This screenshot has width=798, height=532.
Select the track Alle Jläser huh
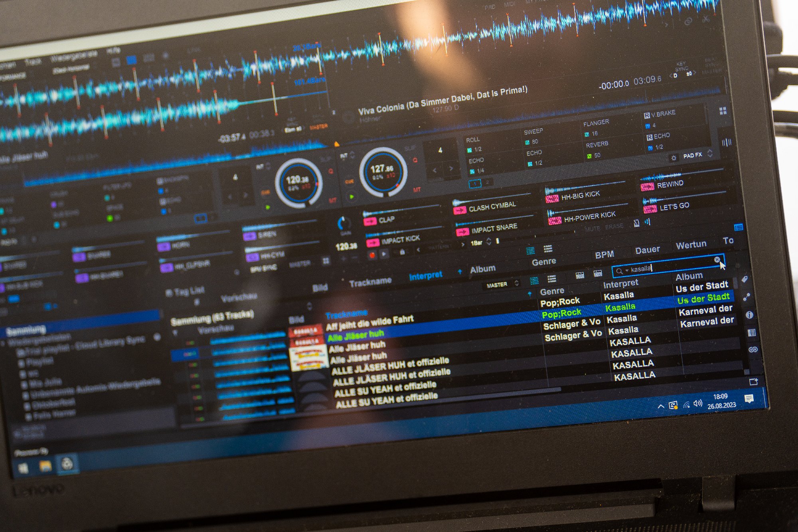pyautogui.click(x=355, y=335)
